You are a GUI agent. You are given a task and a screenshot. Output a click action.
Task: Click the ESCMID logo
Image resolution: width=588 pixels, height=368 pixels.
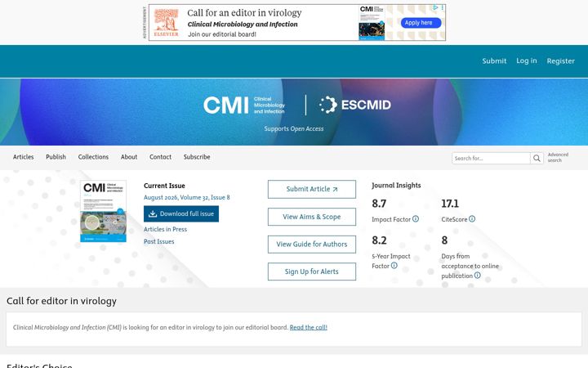tap(354, 105)
